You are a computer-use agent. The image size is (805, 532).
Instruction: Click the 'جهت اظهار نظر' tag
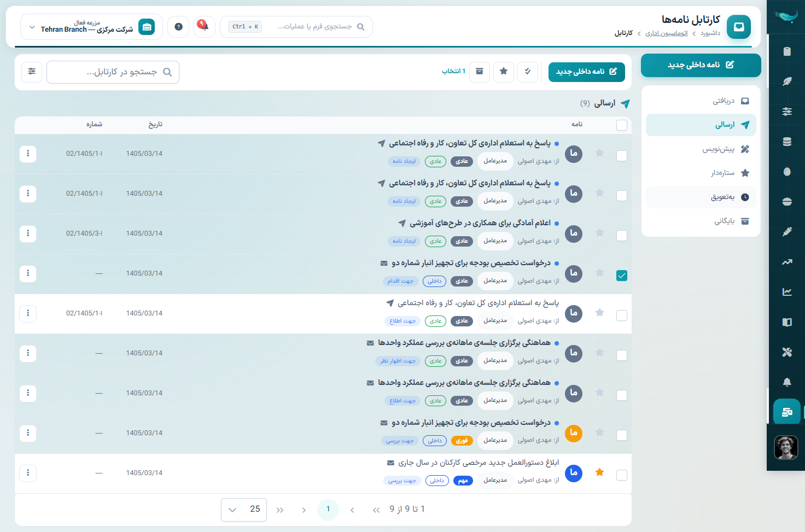click(398, 361)
